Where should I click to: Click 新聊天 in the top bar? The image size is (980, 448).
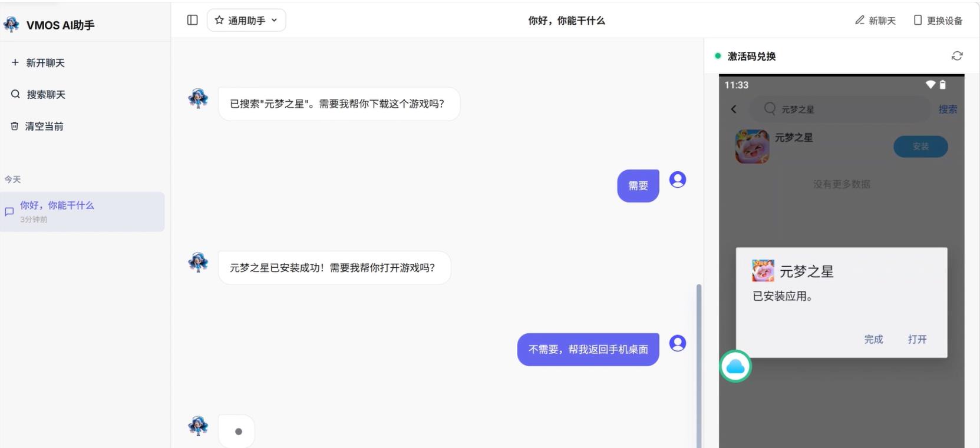[875, 21]
